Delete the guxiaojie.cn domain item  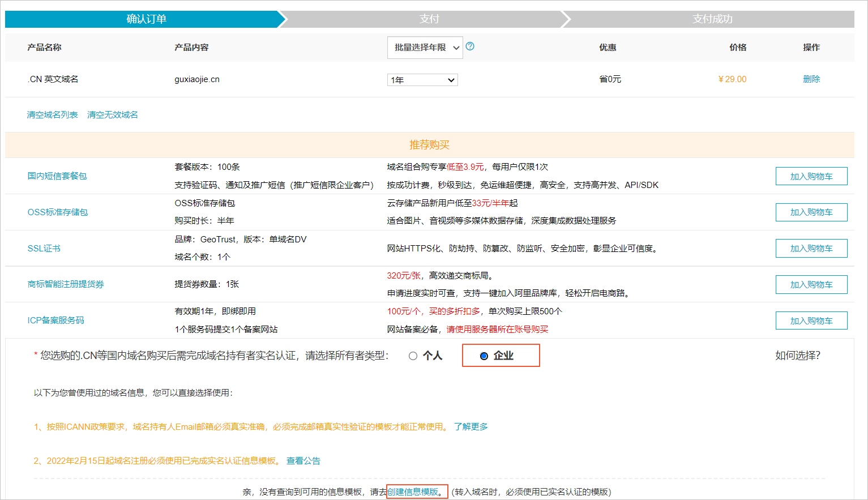pyautogui.click(x=811, y=79)
